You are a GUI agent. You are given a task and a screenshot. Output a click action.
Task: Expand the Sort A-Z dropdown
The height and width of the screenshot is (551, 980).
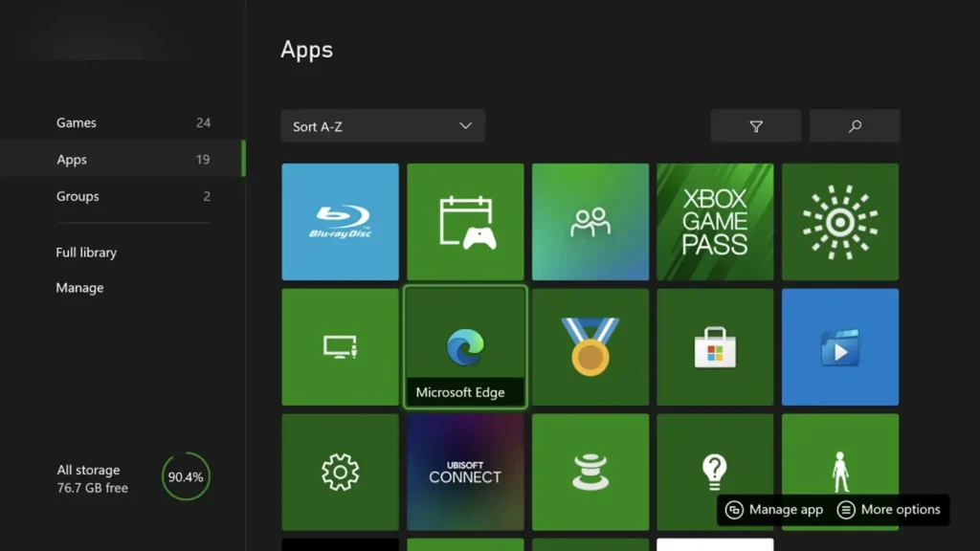click(383, 126)
